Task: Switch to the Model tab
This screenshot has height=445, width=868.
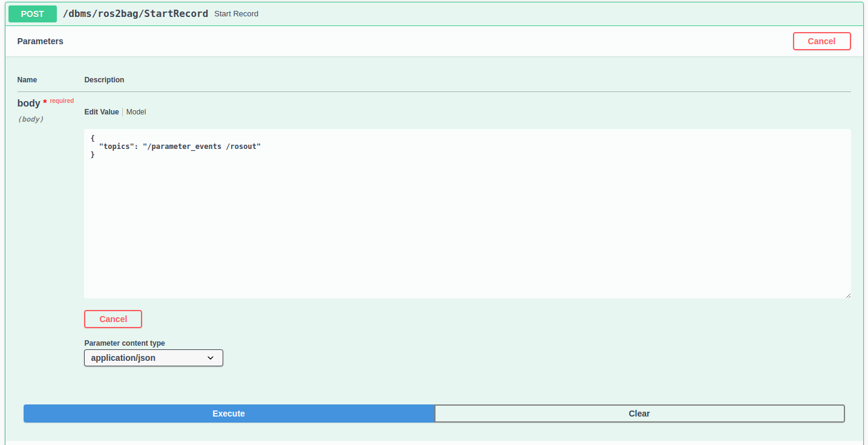Action: click(136, 111)
